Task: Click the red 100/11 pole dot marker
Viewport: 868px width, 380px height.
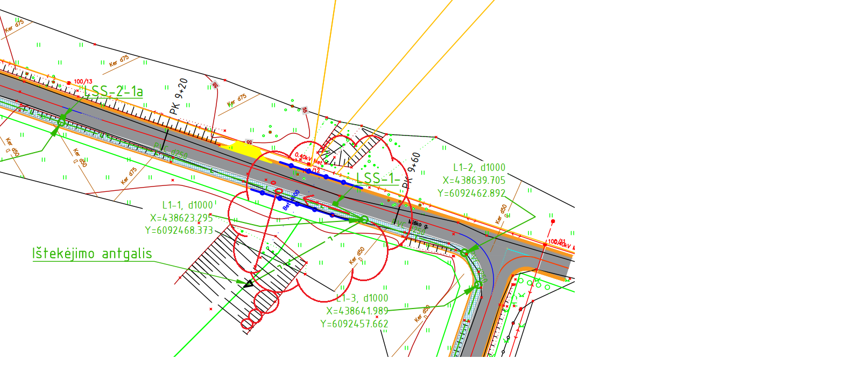Action: click(x=553, y=221)
